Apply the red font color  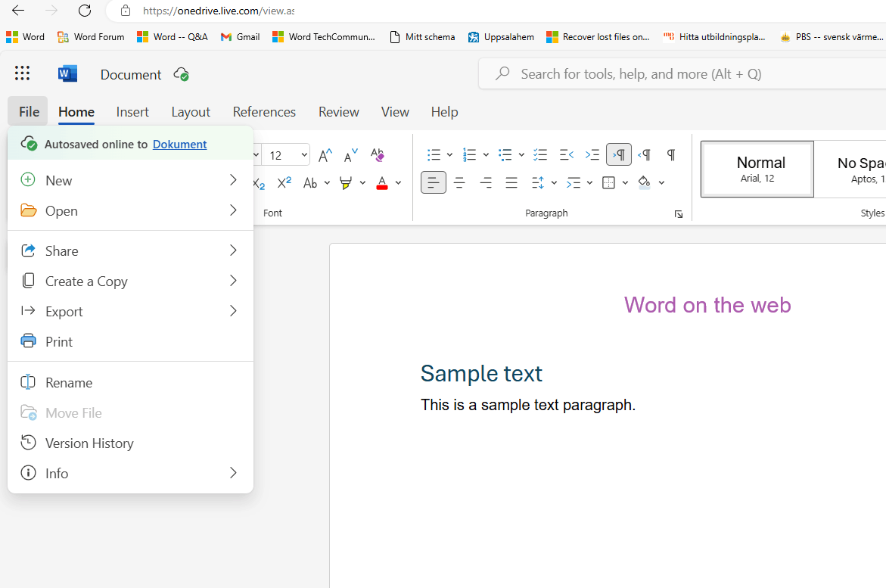[382, 182]
